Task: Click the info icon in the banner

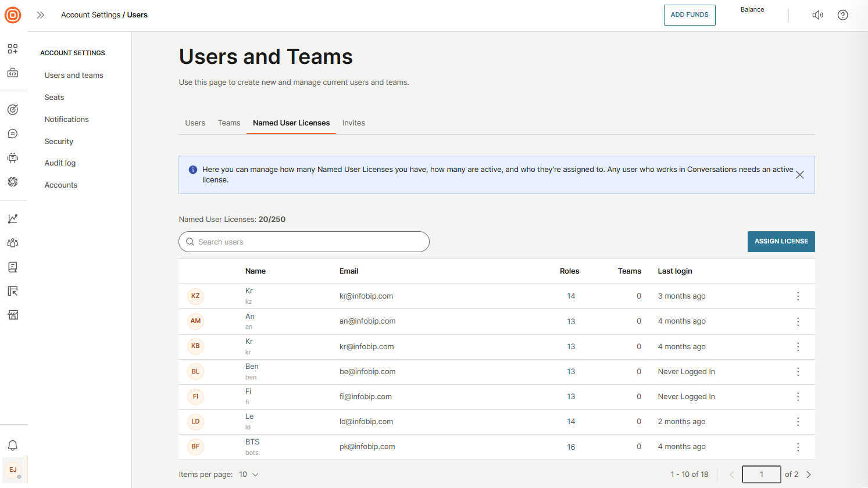Action: [x=193, y=170]
